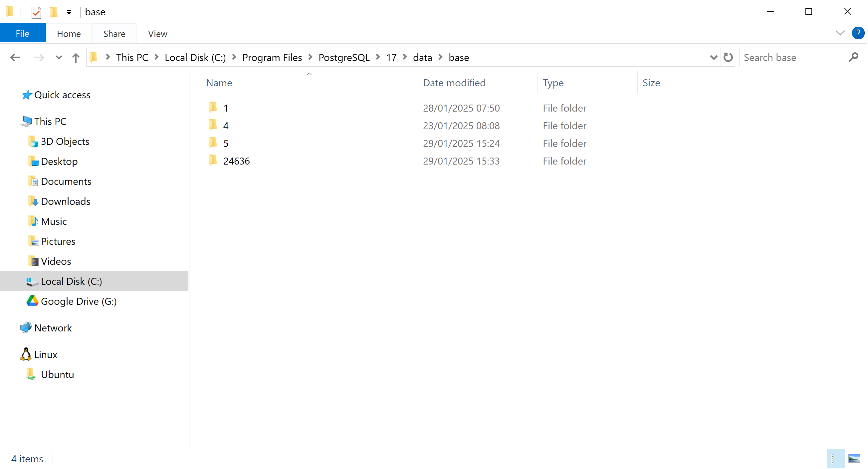Screen dimensions: 868x469
Task: Sort by Date modified column header
Action: [x=454, y=83]
